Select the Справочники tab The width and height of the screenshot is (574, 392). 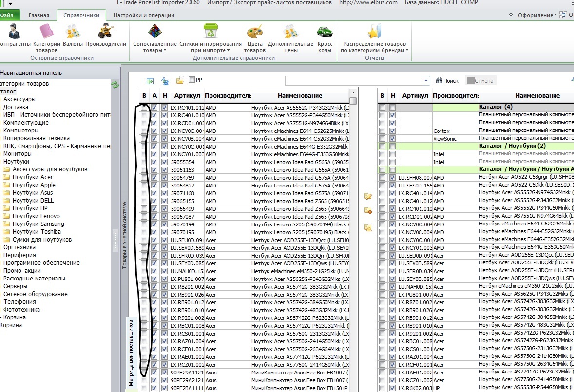pos(81,15)
